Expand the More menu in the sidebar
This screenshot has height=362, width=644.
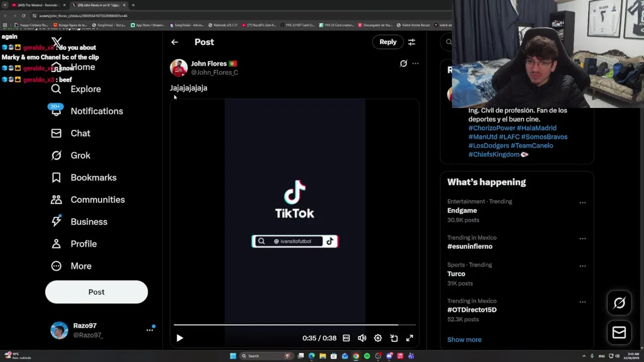[x=71, y=266]
